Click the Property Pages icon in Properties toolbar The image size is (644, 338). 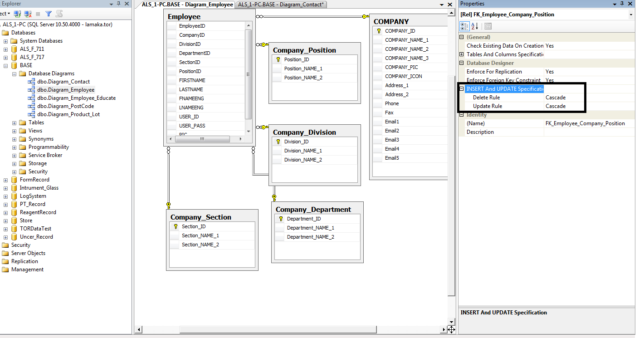pos(488,26)
